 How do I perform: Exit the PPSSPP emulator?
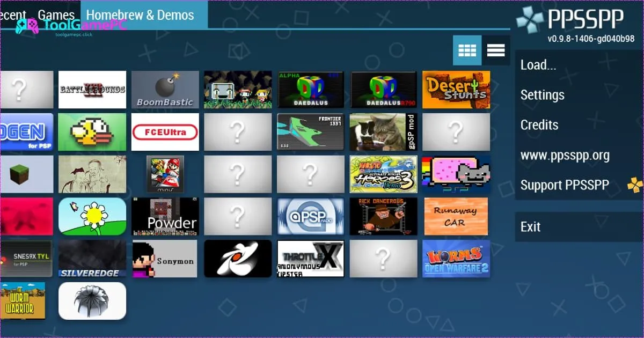(531, 227)
